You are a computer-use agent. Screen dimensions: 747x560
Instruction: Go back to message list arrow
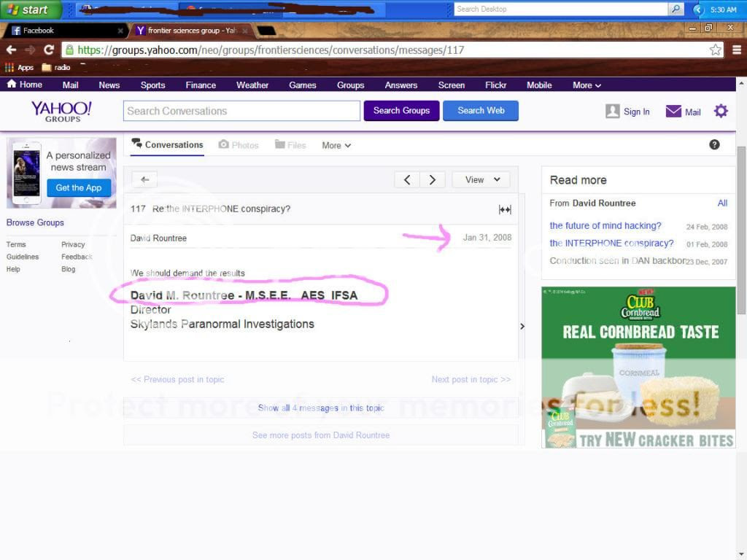[x=145, y=179]
